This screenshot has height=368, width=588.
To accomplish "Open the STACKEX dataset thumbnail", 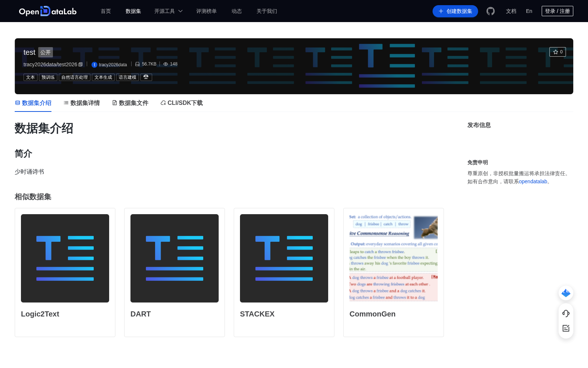I will [x=284, y=258].
